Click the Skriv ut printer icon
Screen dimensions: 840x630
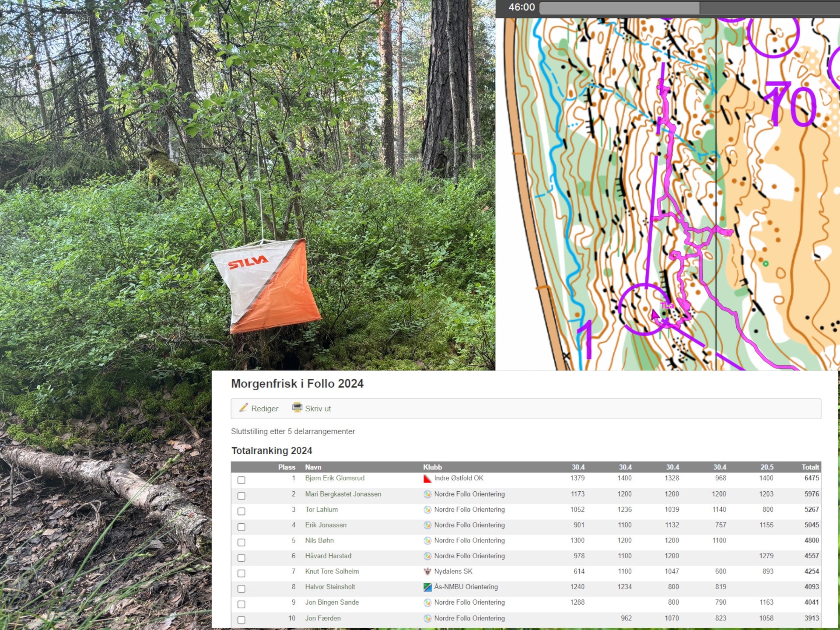click(297, 408)
